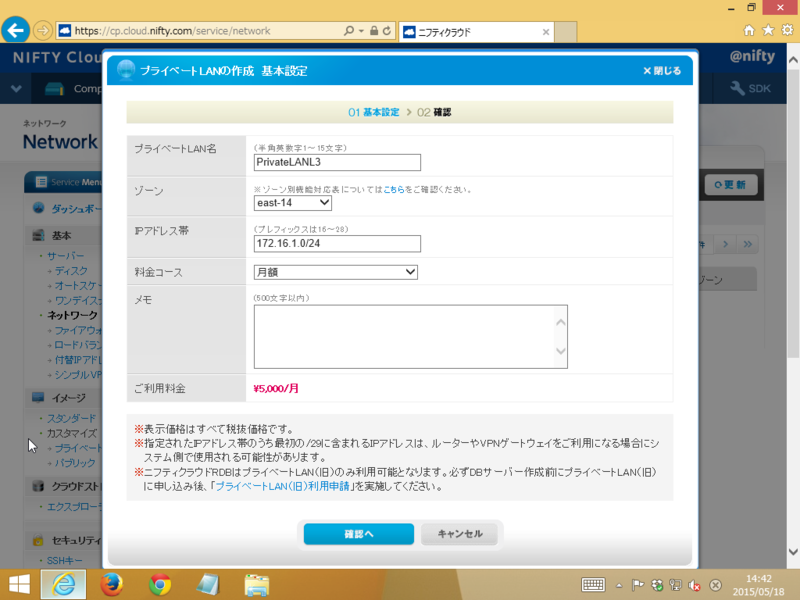Click the Service Menu list icon
Viewport: 800px width, 600px height.
click(41, 182)
